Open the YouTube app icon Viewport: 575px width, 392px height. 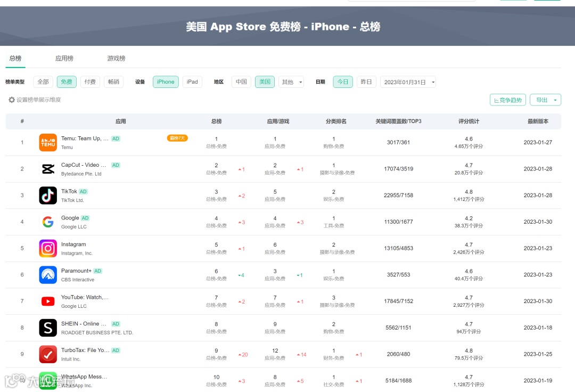(48, 301)
